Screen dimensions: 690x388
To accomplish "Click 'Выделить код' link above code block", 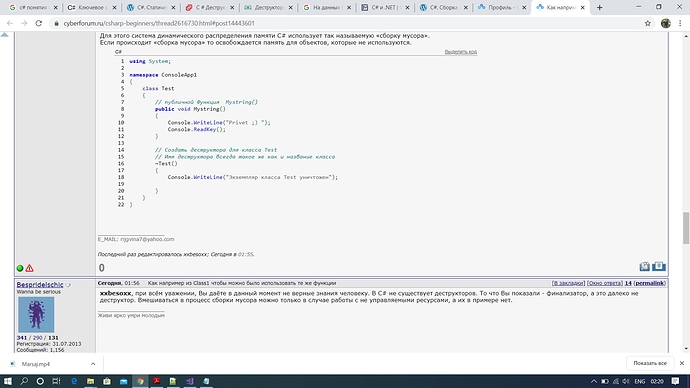I will pyautogui.click(x=460, y=52).
